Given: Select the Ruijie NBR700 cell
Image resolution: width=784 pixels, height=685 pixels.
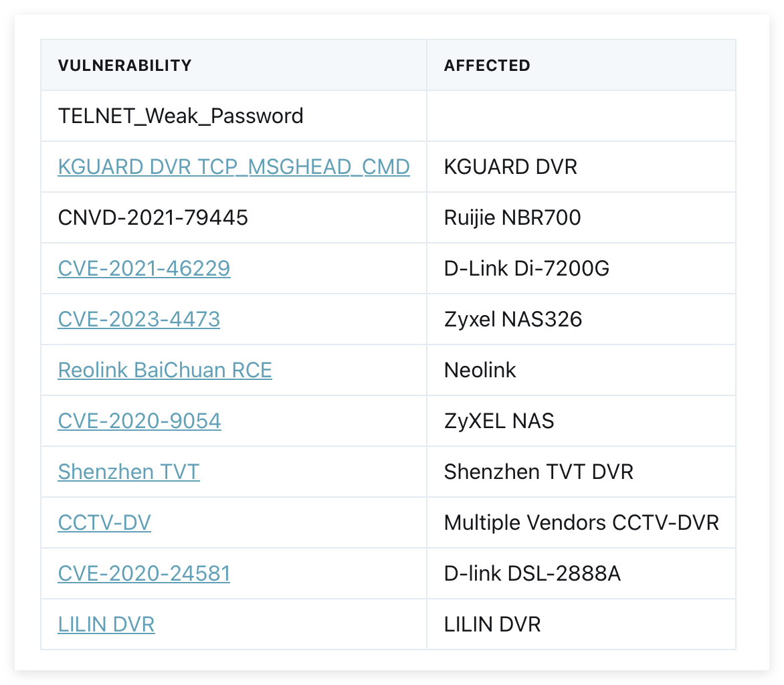Looking at the screenshot, I should click(512, 217).
